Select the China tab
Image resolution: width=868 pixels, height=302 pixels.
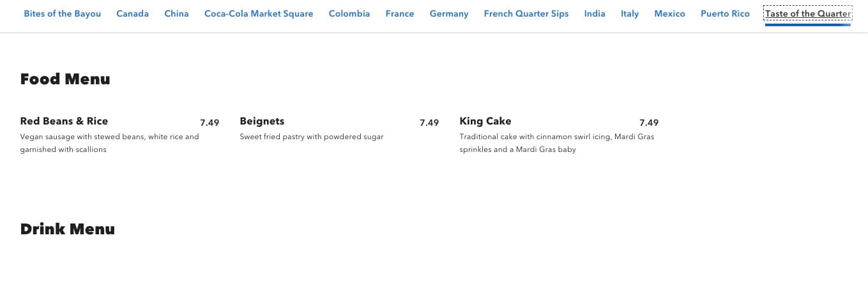click(x=176, y=13)
